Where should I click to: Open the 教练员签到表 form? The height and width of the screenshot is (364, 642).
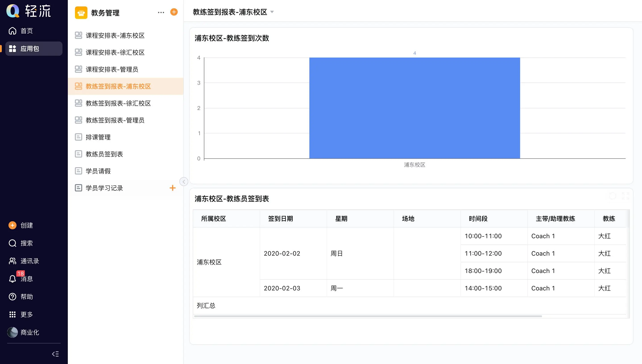[104, 154]
